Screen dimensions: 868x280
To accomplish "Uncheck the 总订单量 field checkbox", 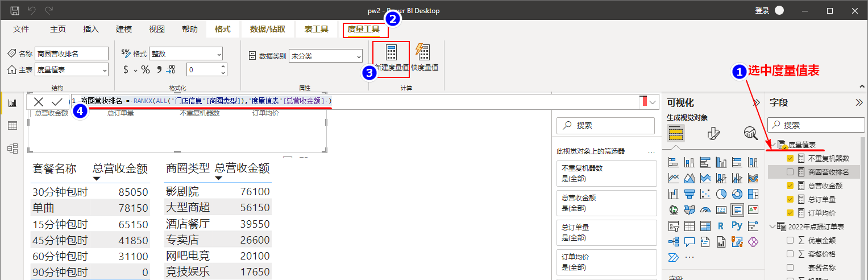I will click(x=790, y=199).
